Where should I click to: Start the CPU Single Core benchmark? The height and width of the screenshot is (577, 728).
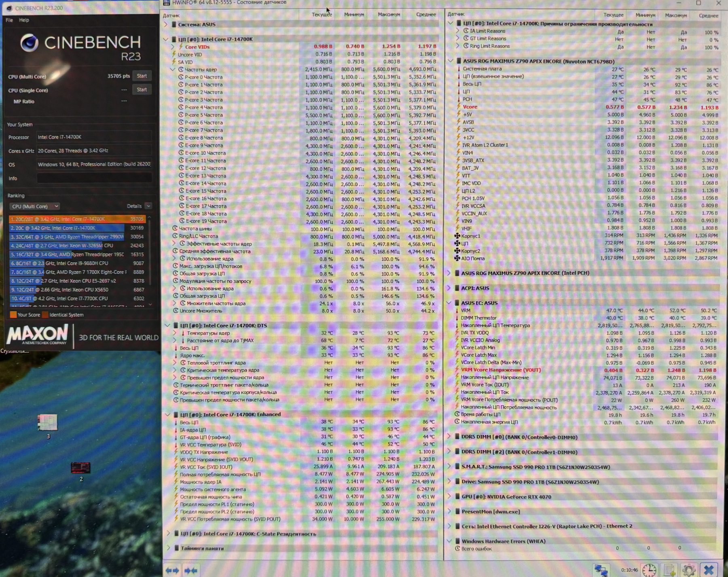(142, 90)
